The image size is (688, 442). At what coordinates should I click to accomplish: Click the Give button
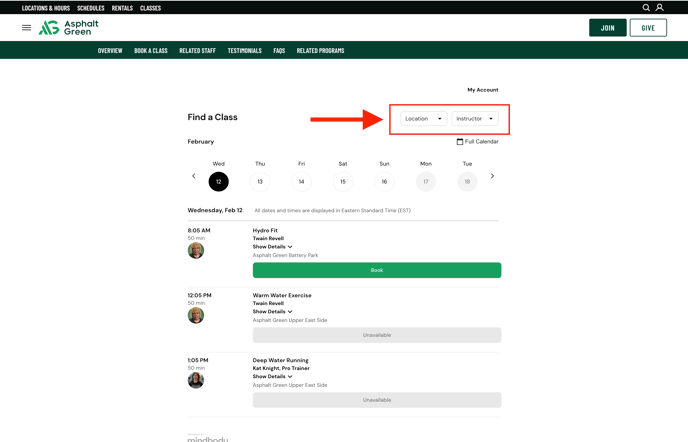pyautogui.click(x=648, y=28)
